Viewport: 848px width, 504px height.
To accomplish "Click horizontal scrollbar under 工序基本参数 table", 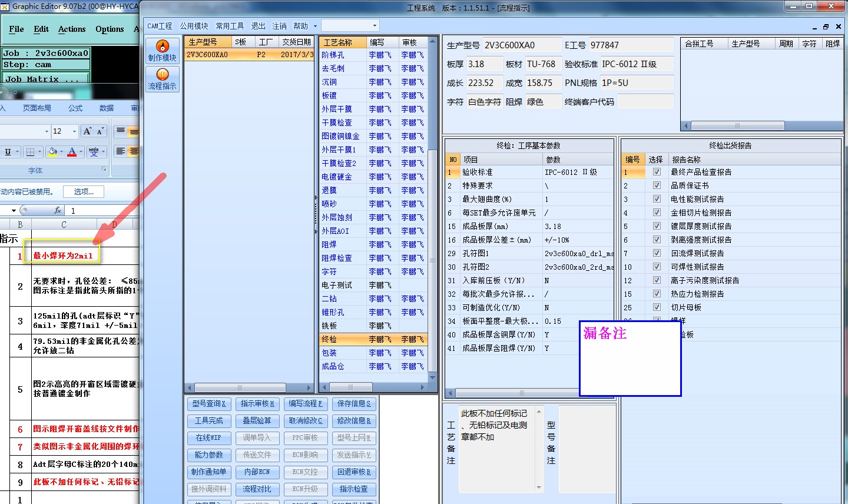I will pos(521,393).
